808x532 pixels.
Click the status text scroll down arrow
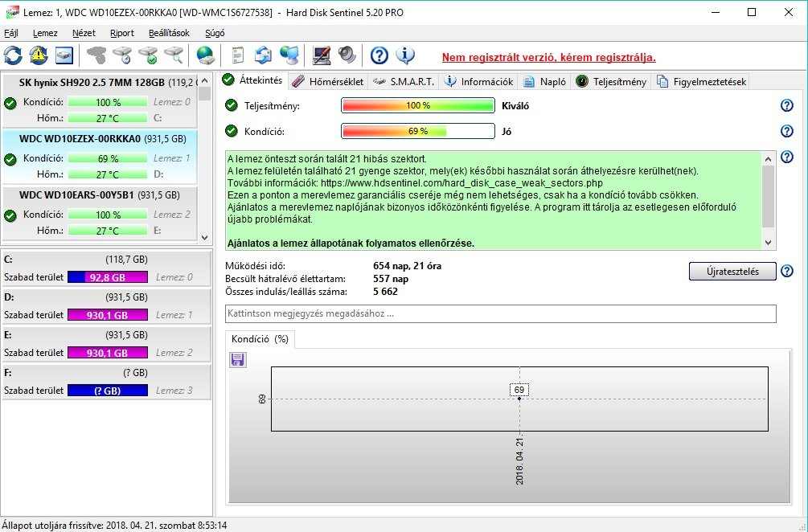click(769, 243)
